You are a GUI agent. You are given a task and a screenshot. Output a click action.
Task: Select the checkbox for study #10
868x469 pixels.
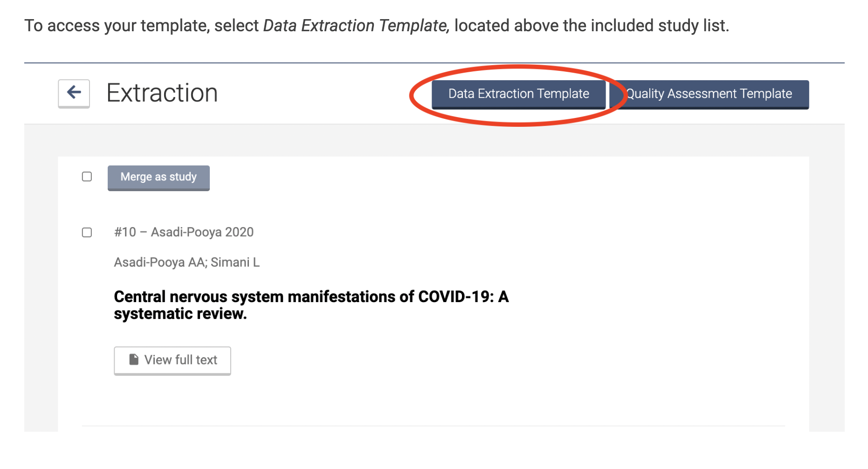coord(87,232)
